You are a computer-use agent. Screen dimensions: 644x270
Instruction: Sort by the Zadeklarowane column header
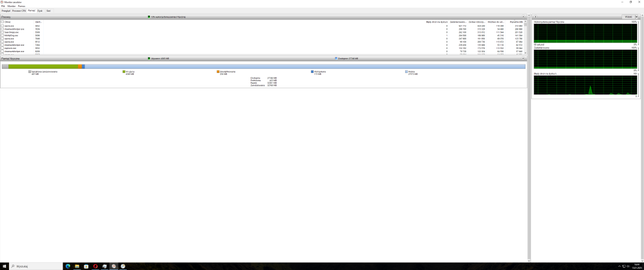click(x=459, y=22)
